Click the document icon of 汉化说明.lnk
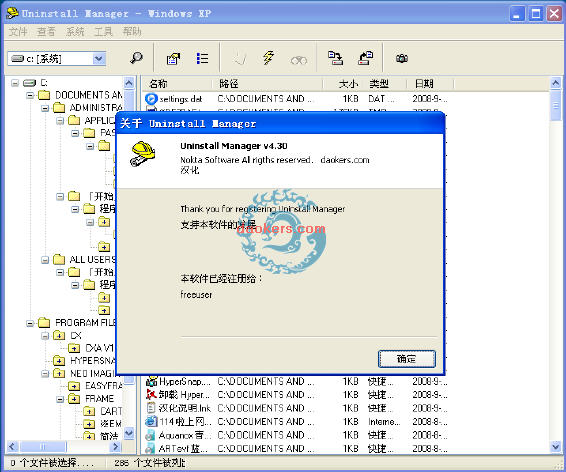 pyautogui.click(x=151, y=408)
